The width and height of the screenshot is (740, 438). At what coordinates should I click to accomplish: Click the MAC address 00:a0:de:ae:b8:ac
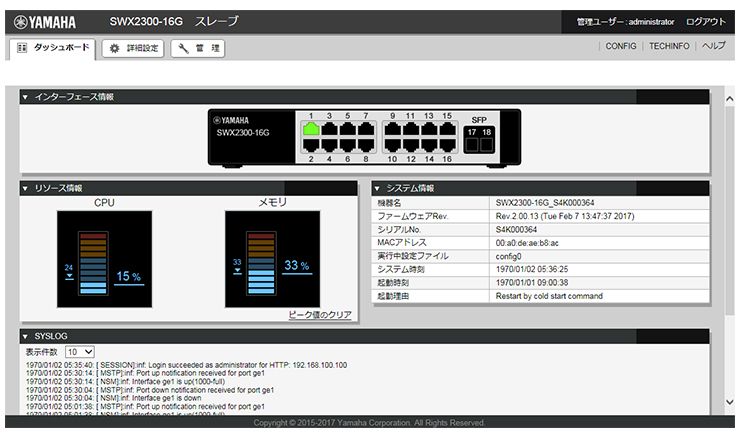click(x=527, y=243)
